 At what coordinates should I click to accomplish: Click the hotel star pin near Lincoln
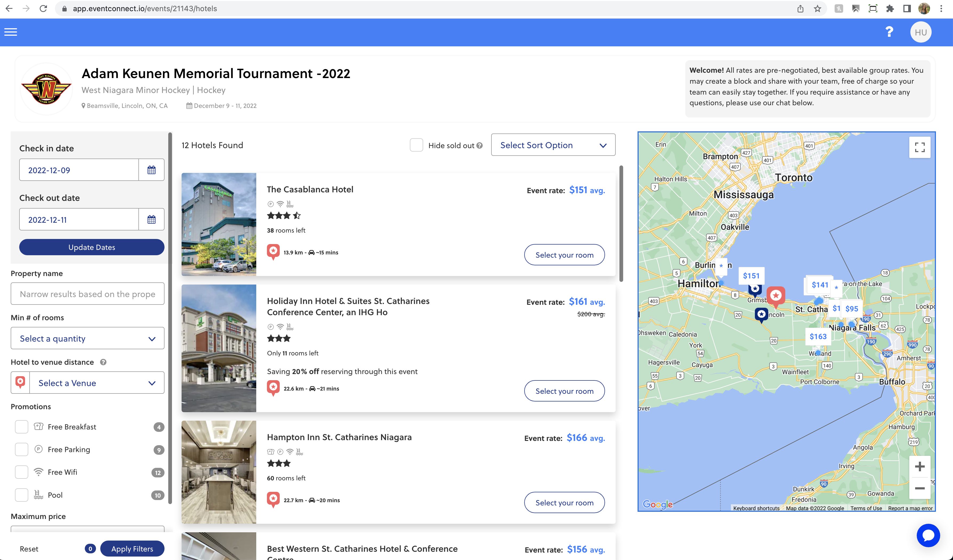pos(761,315)
